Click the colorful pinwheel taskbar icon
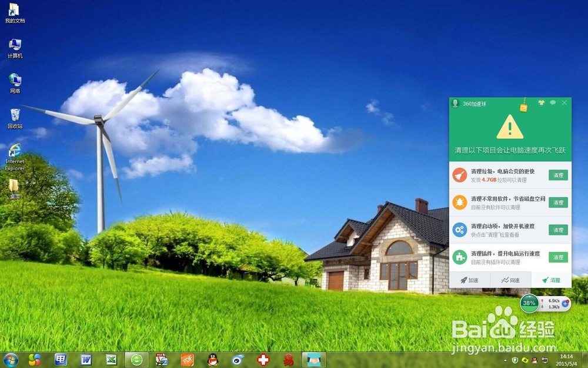The image size is (588, 368). coord(35,360)
